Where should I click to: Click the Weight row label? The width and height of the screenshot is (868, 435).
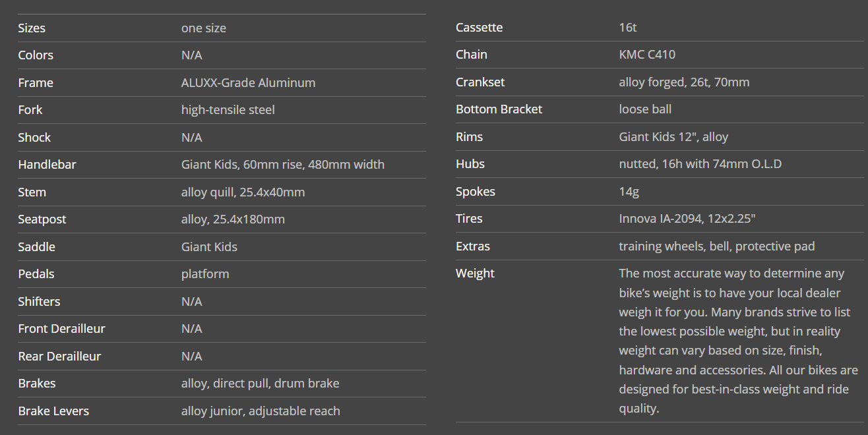pyautogui.click(x=475, y=274)
